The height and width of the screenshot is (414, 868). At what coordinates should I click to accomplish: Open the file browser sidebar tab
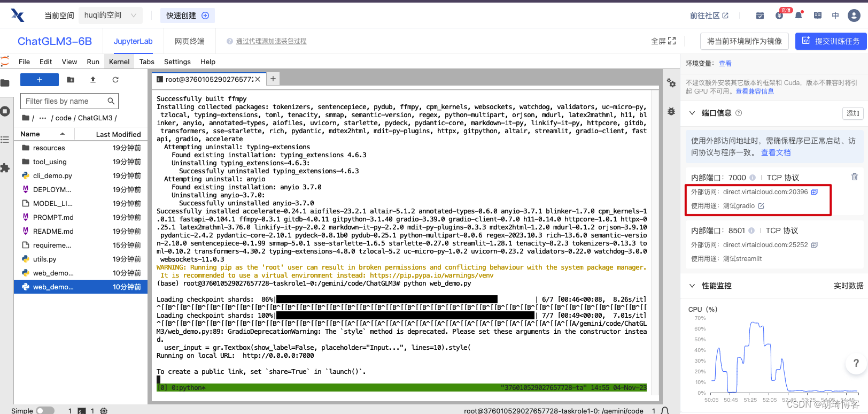(5, 83)
